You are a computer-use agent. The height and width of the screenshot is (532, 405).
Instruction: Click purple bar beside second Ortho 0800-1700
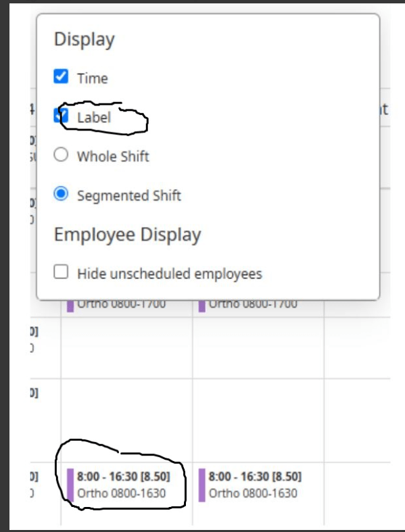(x=202, y=306)
